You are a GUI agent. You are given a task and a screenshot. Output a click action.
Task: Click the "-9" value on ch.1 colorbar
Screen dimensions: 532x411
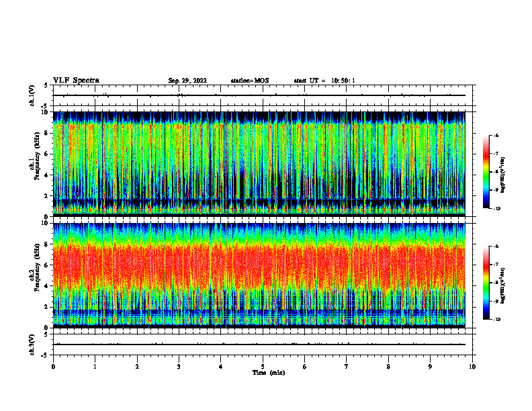pyautogui.click(x=496, y=190)
